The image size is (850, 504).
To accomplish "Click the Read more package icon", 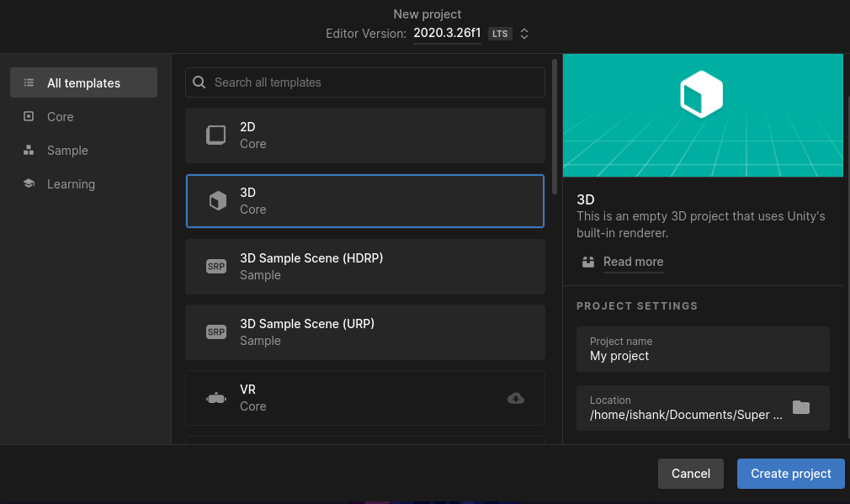I will (x=588, y=262).
